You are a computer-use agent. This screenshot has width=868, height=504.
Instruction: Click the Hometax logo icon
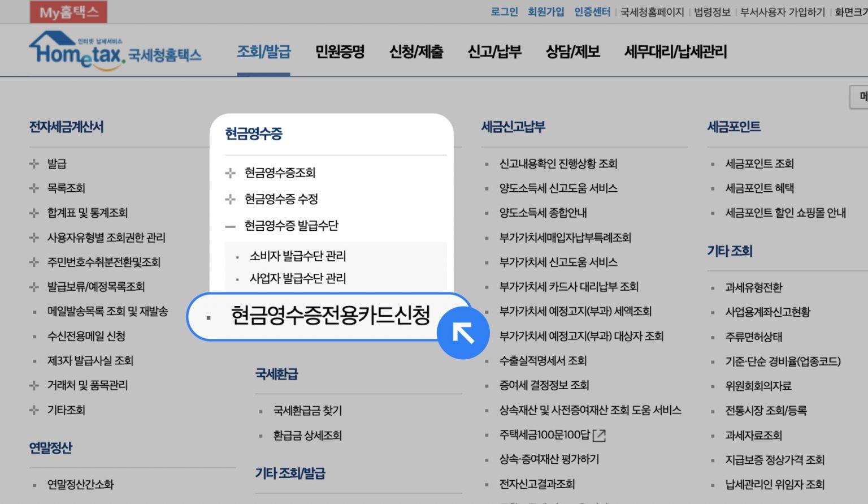[76, 51]
